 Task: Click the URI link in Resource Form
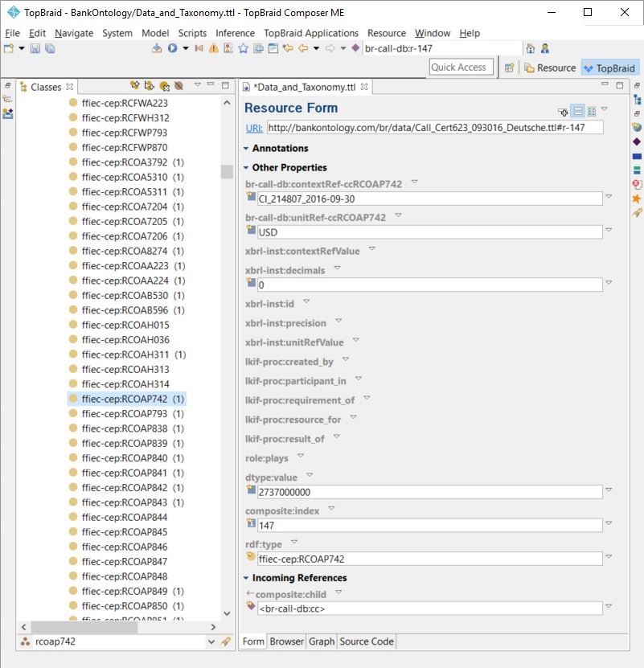(x=253, y=128)
